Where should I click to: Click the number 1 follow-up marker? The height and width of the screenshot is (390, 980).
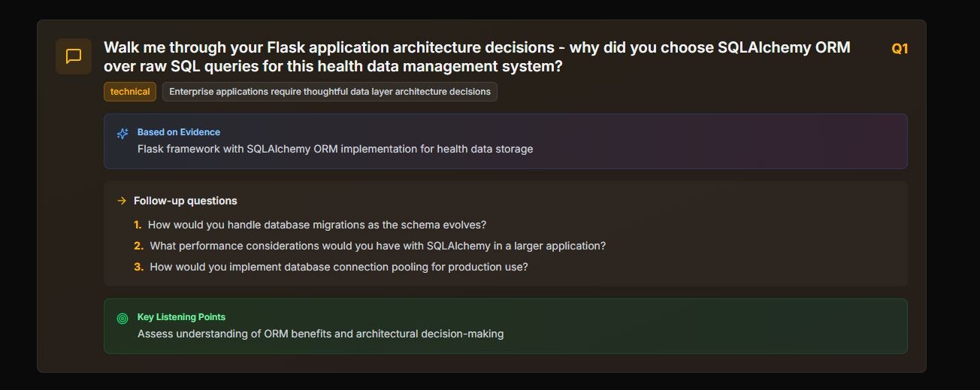[x=138, y=225]
